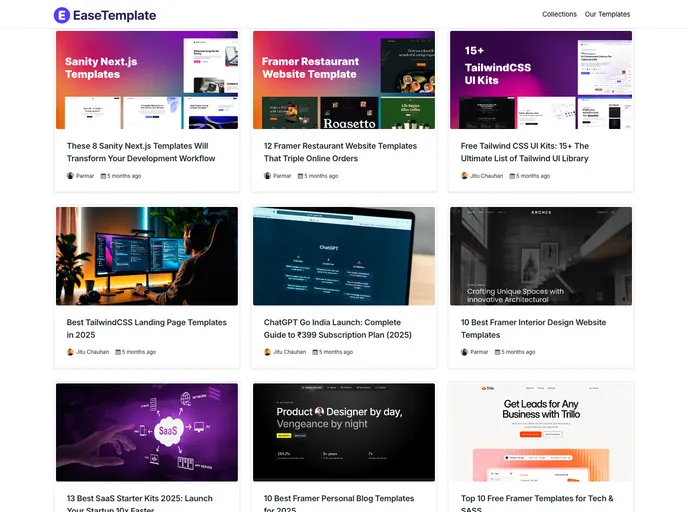Screen dimensions: 688x512
Task: Open 'Top 10 Free Framer Templates' article
Action: [537, 504]
